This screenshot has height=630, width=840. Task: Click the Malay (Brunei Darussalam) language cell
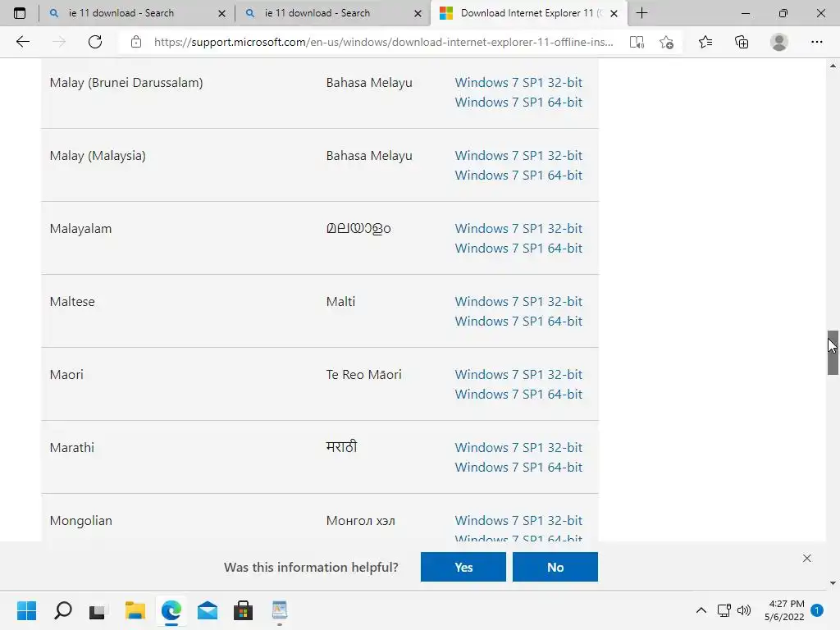(x=126, y=83)
